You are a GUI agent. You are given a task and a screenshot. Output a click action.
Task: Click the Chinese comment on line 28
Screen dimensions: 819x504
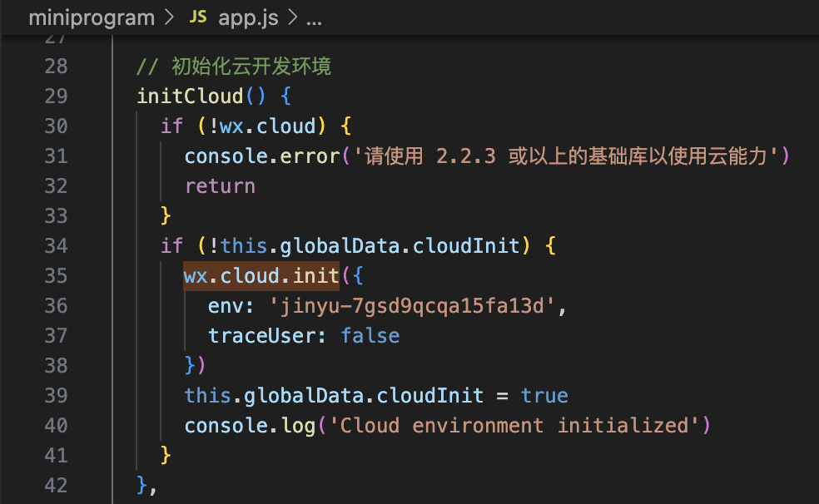pyautogui.click(x=234, y=67)
